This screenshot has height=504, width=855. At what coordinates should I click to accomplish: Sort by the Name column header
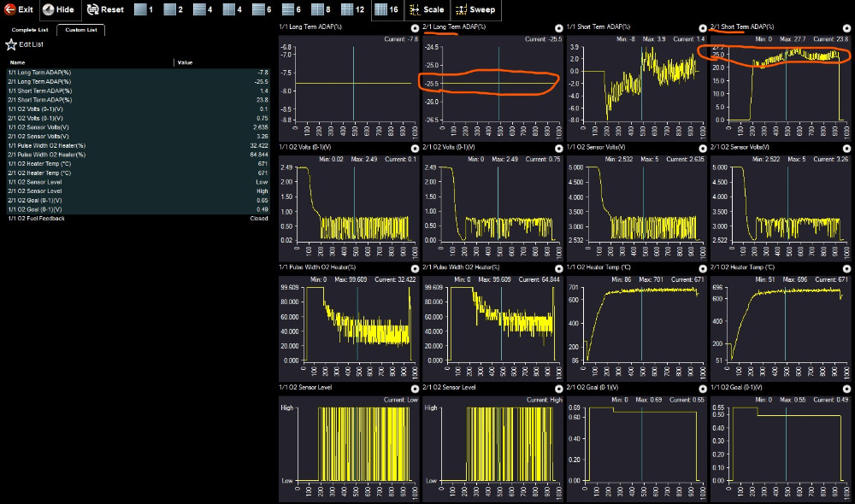pyautogui.click(x=17, y=62)
